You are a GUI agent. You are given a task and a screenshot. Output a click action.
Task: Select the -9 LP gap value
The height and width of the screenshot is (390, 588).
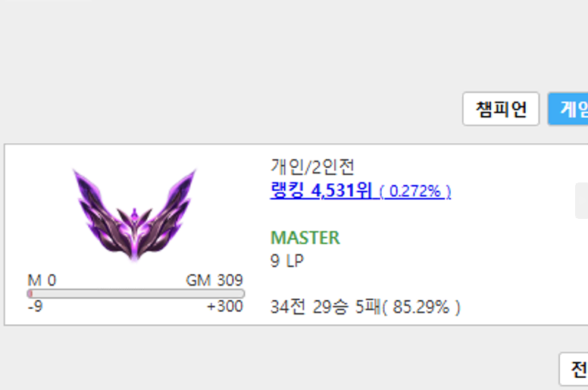[x=36, y=307]
